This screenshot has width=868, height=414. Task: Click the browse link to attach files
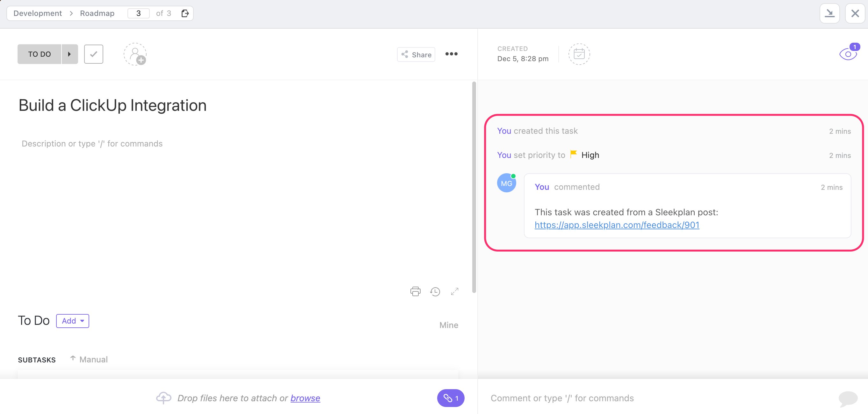(305, 398)
